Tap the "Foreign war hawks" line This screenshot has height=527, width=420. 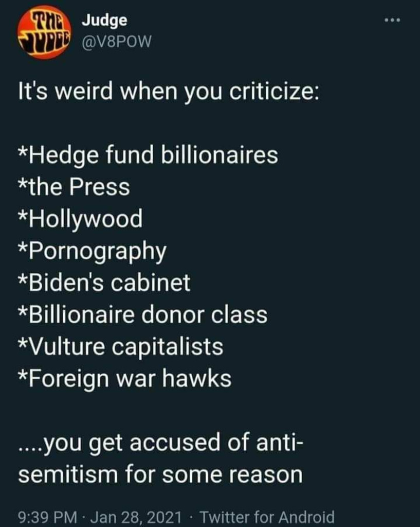coord(125,379)
